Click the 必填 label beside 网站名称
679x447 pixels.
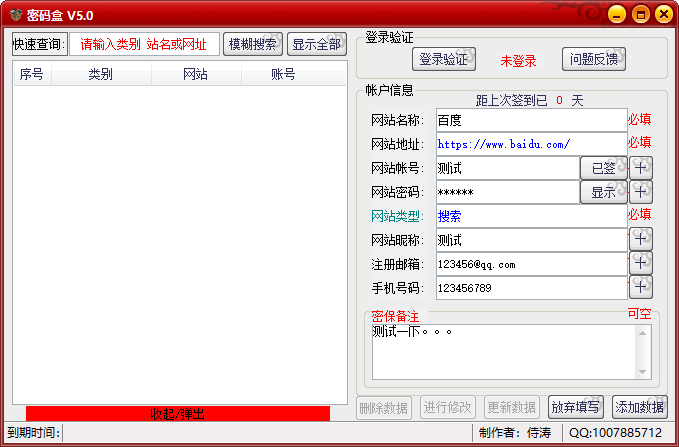pos(639,119)
